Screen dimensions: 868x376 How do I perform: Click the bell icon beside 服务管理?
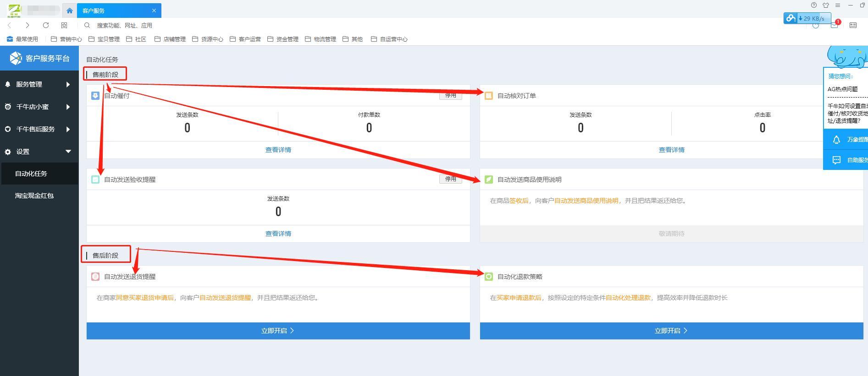pos(8,84)
